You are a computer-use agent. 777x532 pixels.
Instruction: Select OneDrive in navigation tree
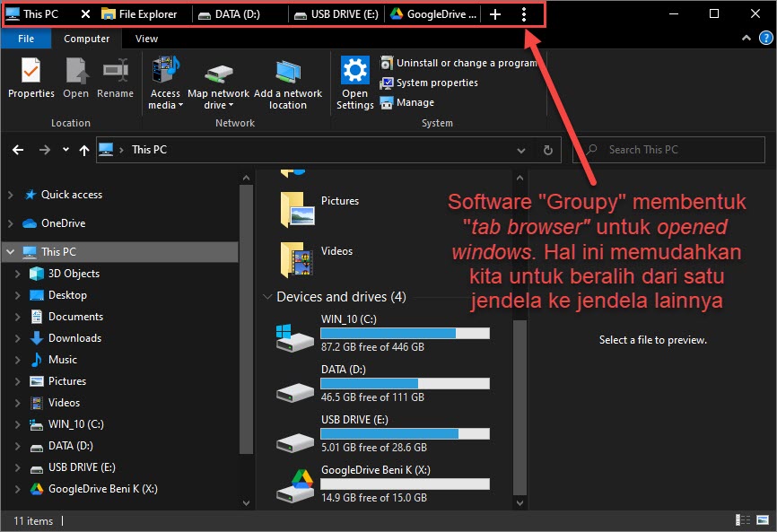click(63, 223)
